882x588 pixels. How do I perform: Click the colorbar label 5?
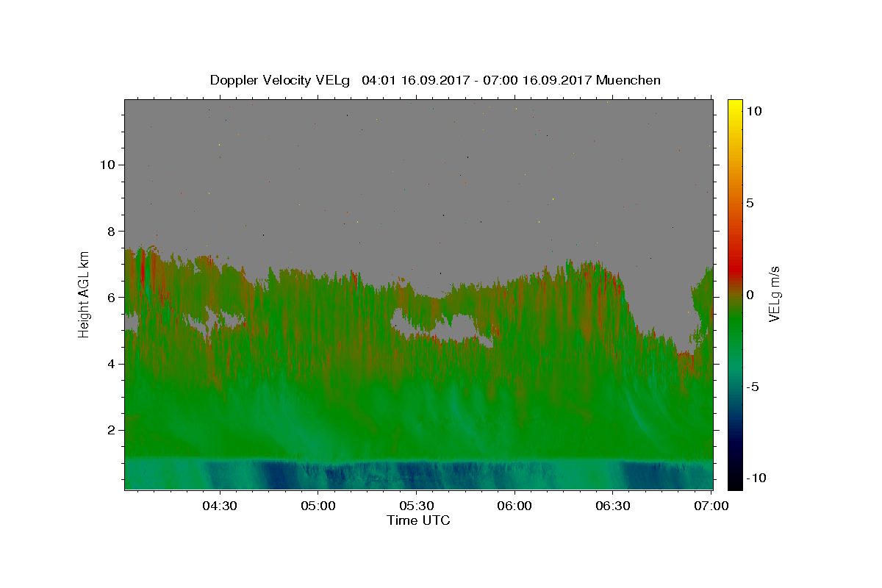[x=750, y=203]
